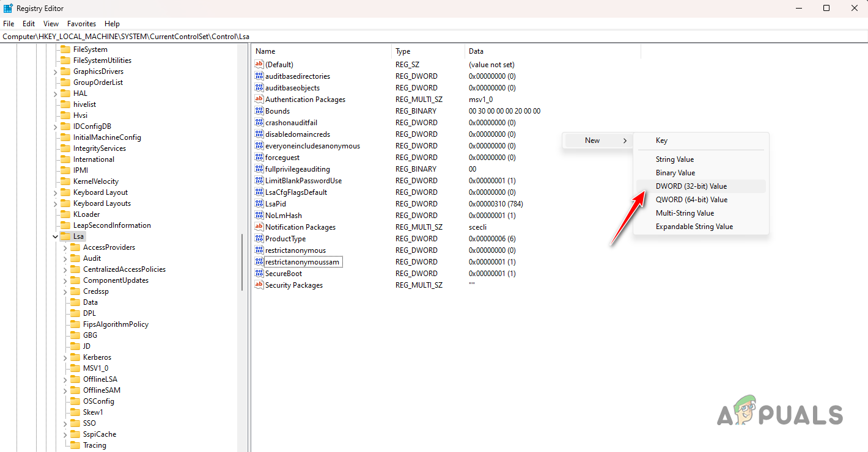Viewport: 868px width, 452px height.
Task: Click the ab icon next to (Default)
Action: click(x=259, y=64)
